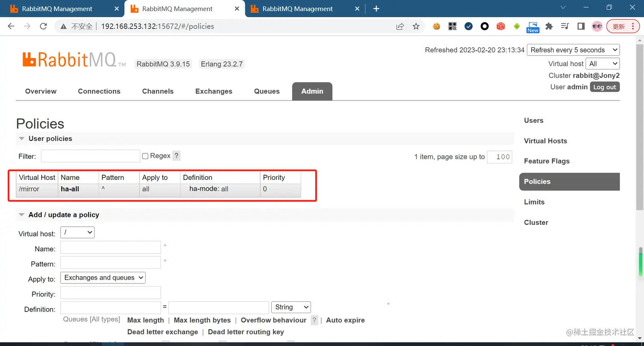
Task: Open a new browser tab with plus
Action: (376, 9)
